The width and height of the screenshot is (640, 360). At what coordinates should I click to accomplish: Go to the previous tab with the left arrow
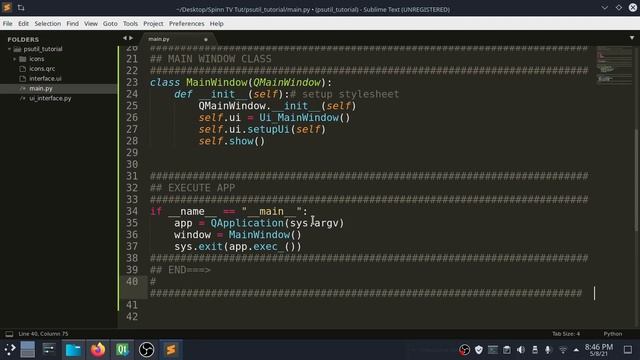point(125,38)
